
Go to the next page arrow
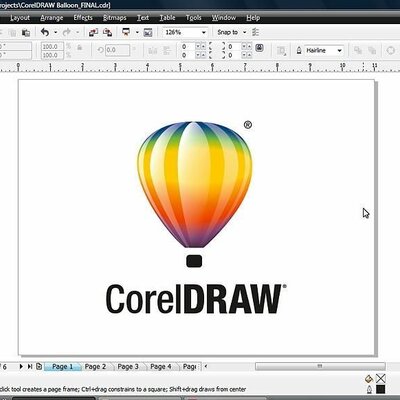click(x=21, y=367)
